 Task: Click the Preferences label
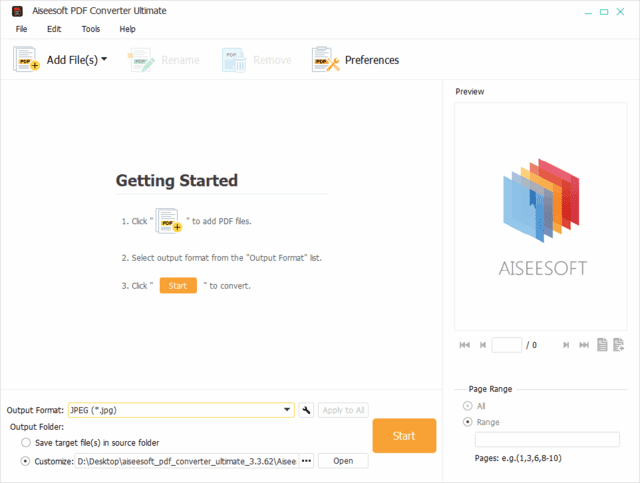pos(372,60)
